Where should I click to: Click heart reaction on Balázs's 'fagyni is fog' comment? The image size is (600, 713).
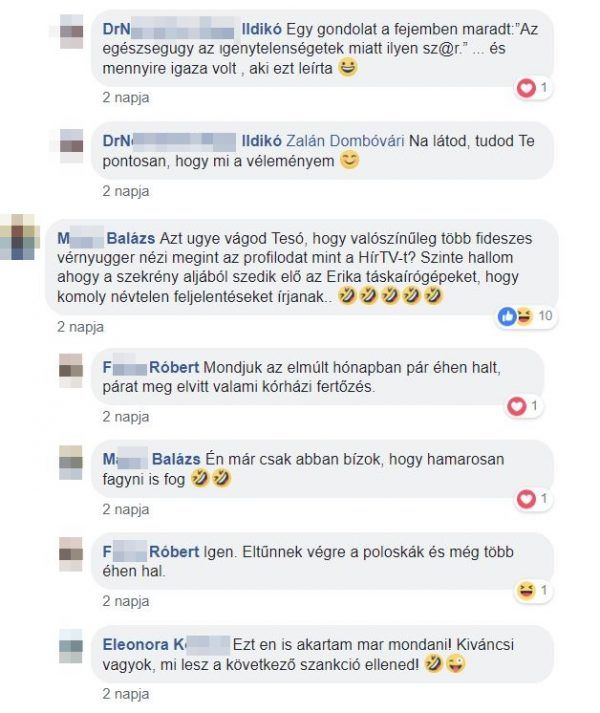(x=534, y=499)
